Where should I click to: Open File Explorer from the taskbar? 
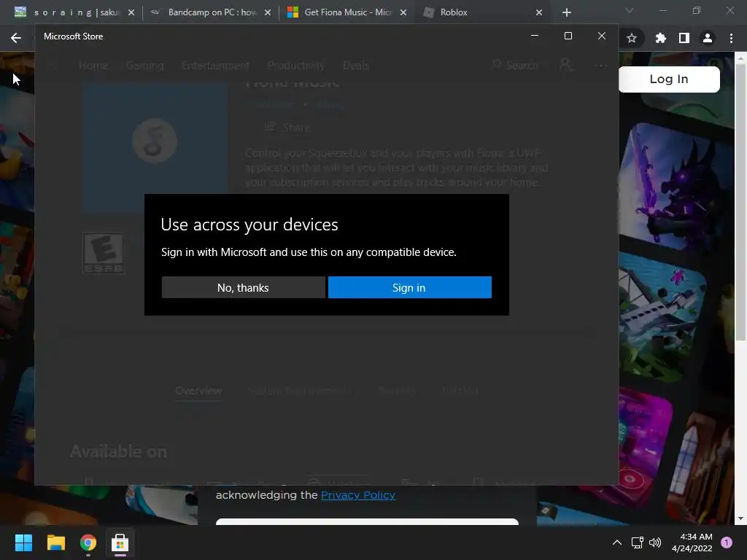[55, 542]
